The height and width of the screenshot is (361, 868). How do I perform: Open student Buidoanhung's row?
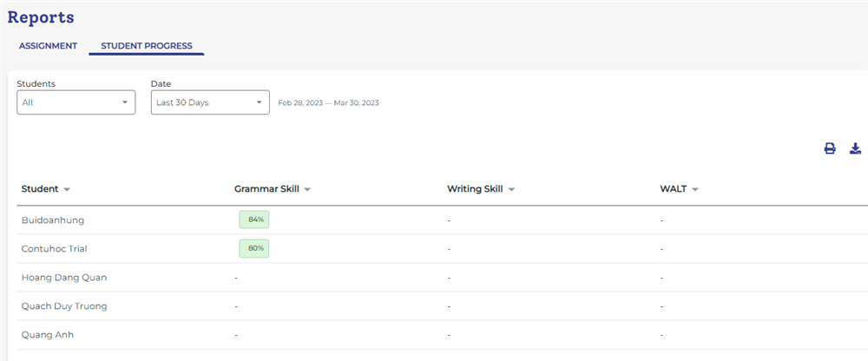pos(53,220)
